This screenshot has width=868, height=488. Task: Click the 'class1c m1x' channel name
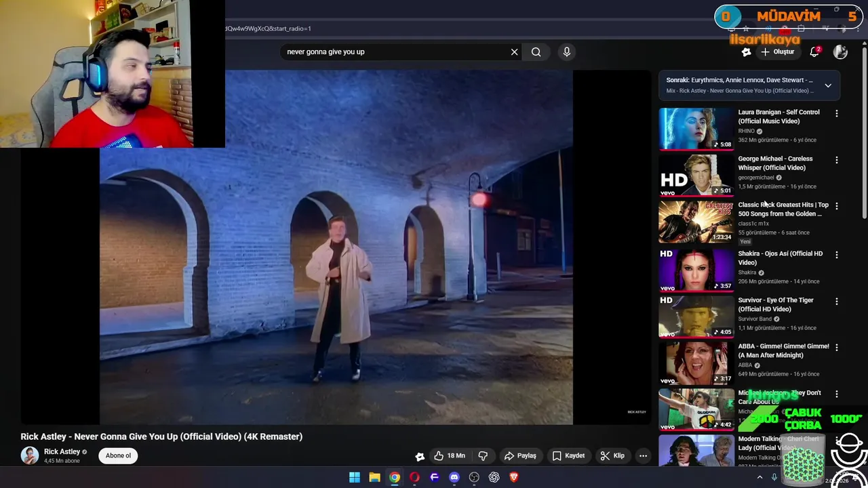(753, 224)
